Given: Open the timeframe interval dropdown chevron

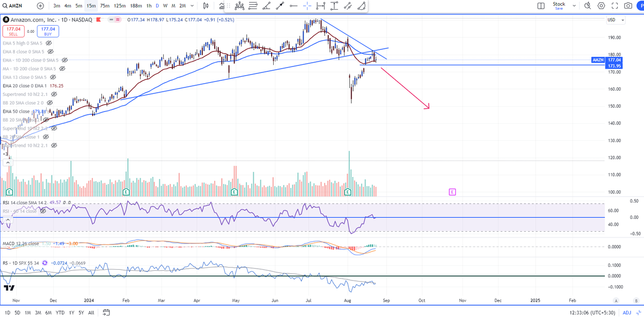Looking at the screenshot, I should coord(193,5).
